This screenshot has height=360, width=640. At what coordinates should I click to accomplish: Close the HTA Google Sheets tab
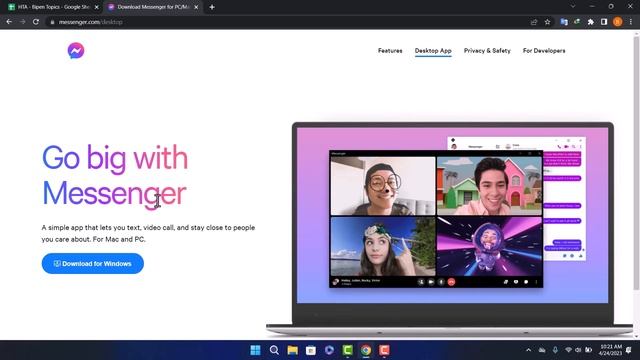(97, 7)
